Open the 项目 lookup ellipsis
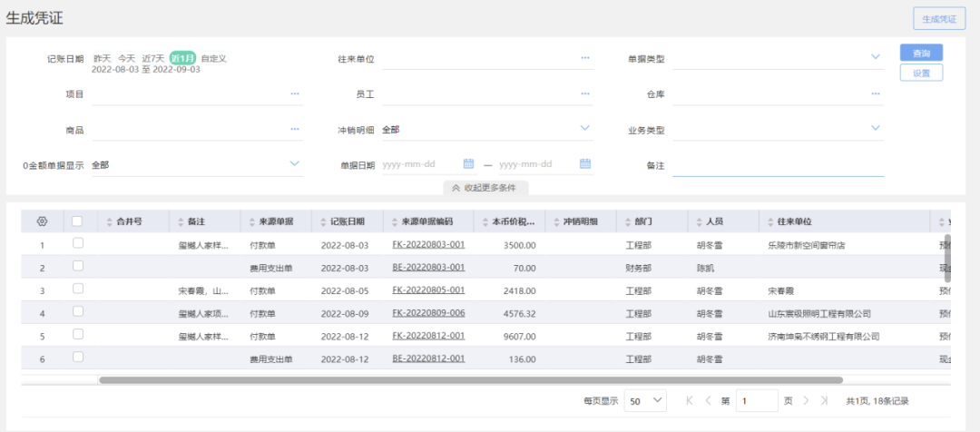The image size is (980, 432). pos(295,93)
